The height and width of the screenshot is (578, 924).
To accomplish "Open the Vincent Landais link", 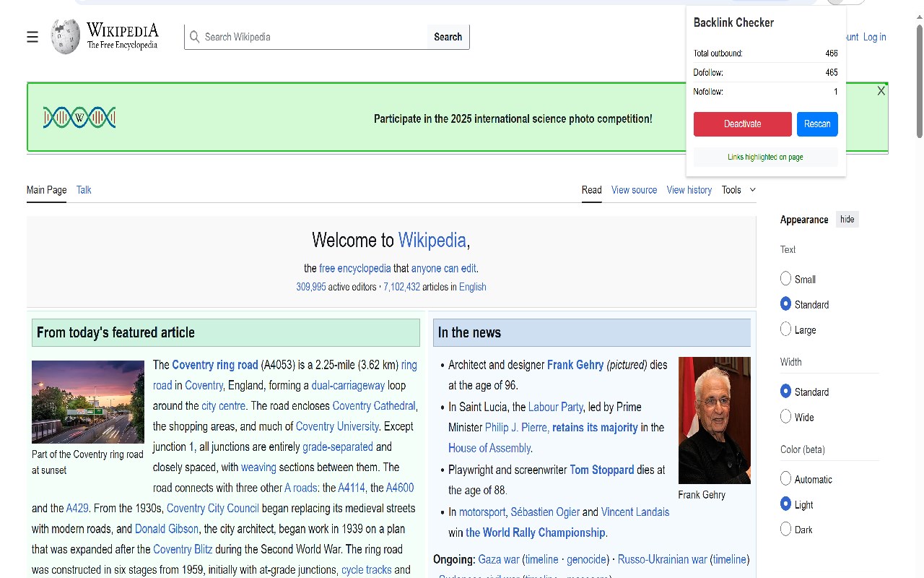I will click(635, 512).
